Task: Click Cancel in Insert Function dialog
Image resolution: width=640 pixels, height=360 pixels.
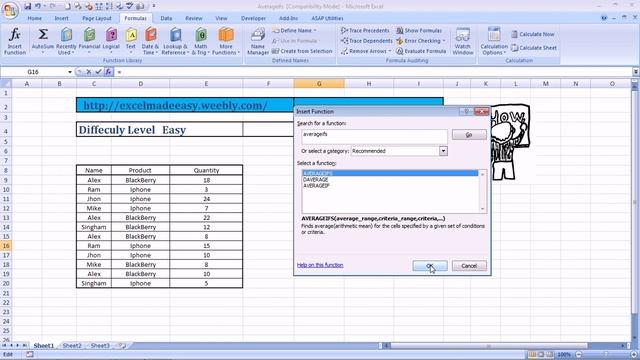Action: coord(469,266)
